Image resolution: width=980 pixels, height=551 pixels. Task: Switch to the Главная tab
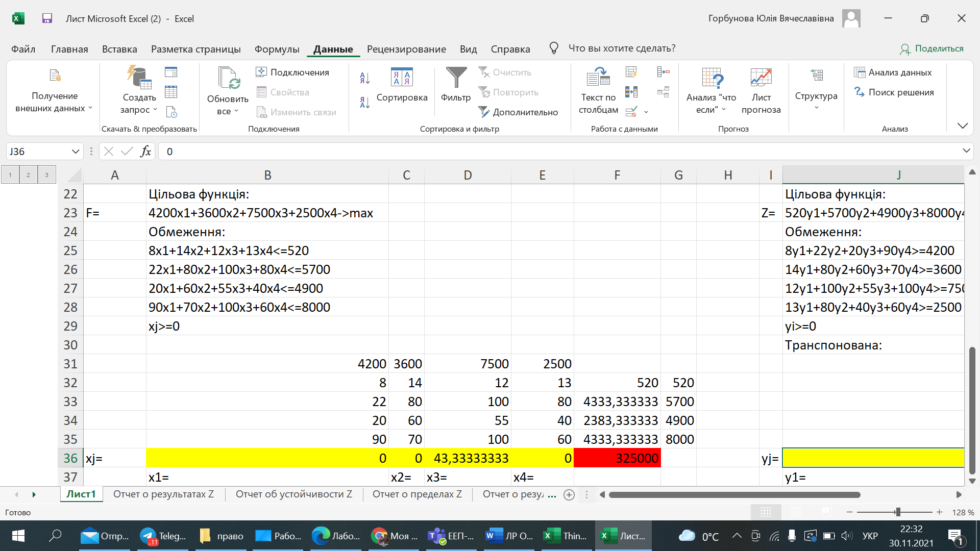tap(69, 49)
